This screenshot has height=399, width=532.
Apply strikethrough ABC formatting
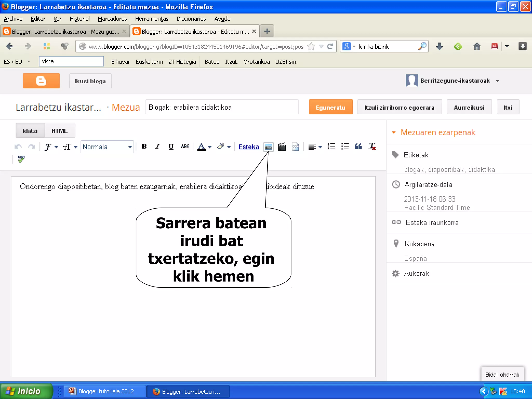pyautogui.click(x=185, y=147)
